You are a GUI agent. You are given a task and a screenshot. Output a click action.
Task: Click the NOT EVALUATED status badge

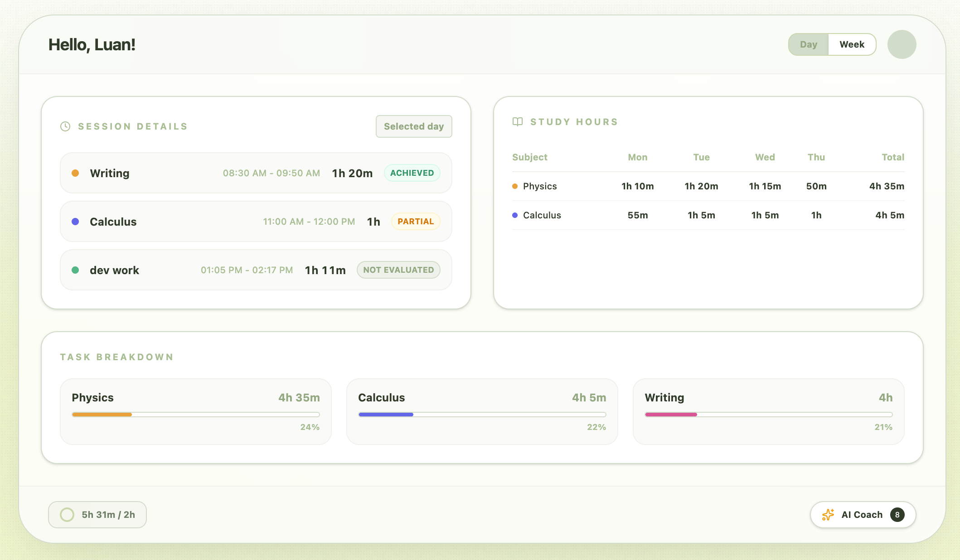click(x=398, y=270)
